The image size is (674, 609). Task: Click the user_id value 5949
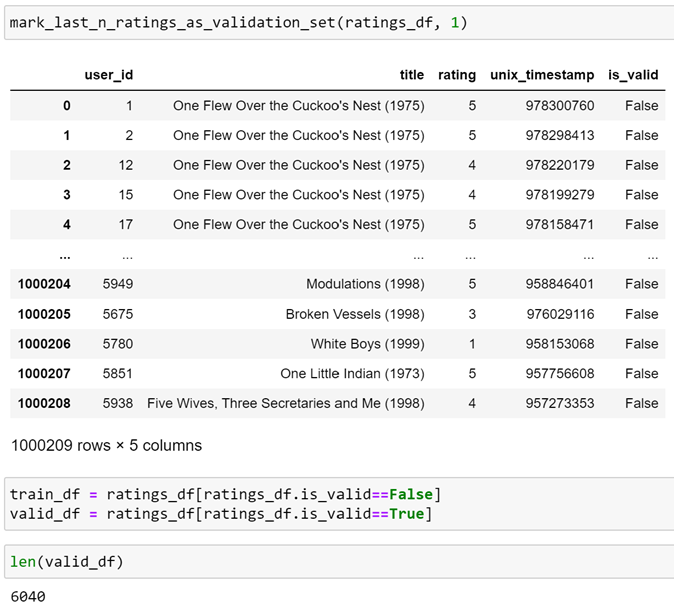click(117, 284)
